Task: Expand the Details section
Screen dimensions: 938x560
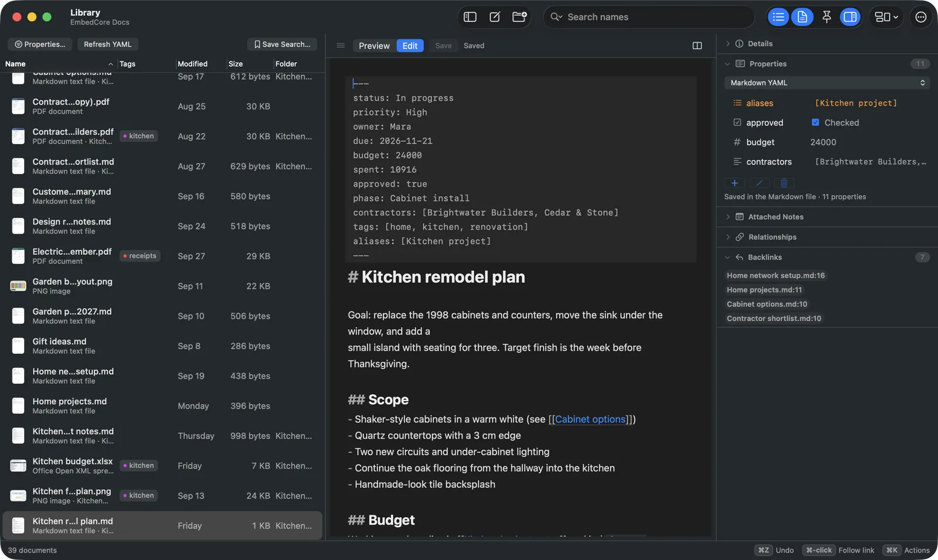Action: [x=728, y=44]
